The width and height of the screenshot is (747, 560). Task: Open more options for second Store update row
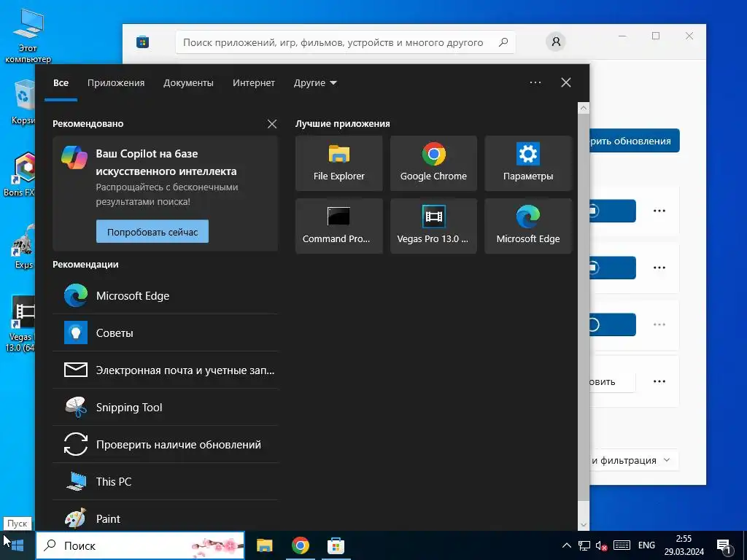[x=659, y=268]
